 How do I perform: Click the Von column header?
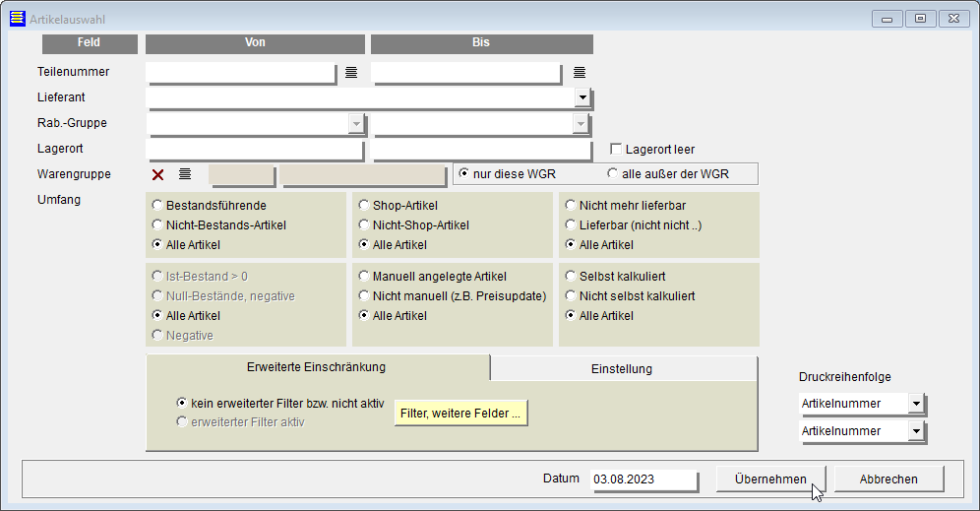click(x=255, y=43)
